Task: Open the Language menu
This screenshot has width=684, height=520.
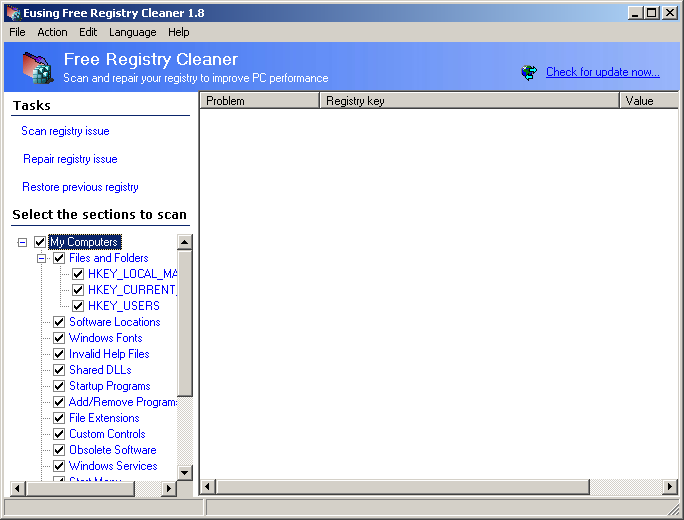Action: tap(132, 32)
